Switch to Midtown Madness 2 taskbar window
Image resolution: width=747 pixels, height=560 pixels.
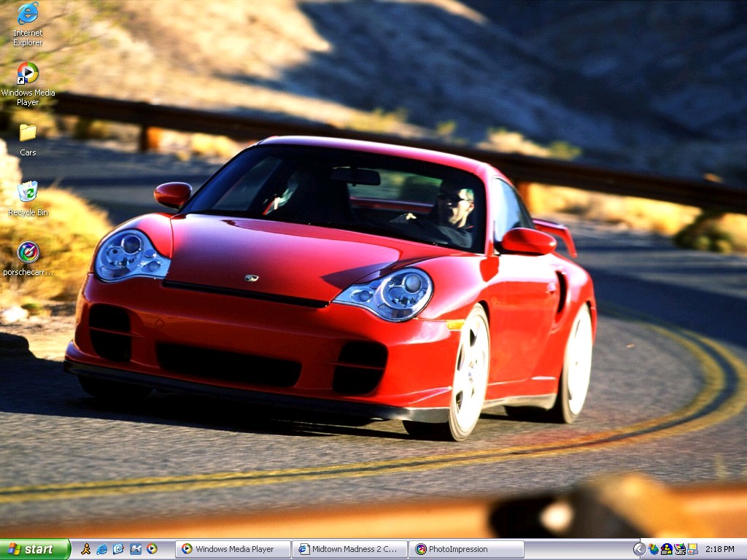coord(349,549)
